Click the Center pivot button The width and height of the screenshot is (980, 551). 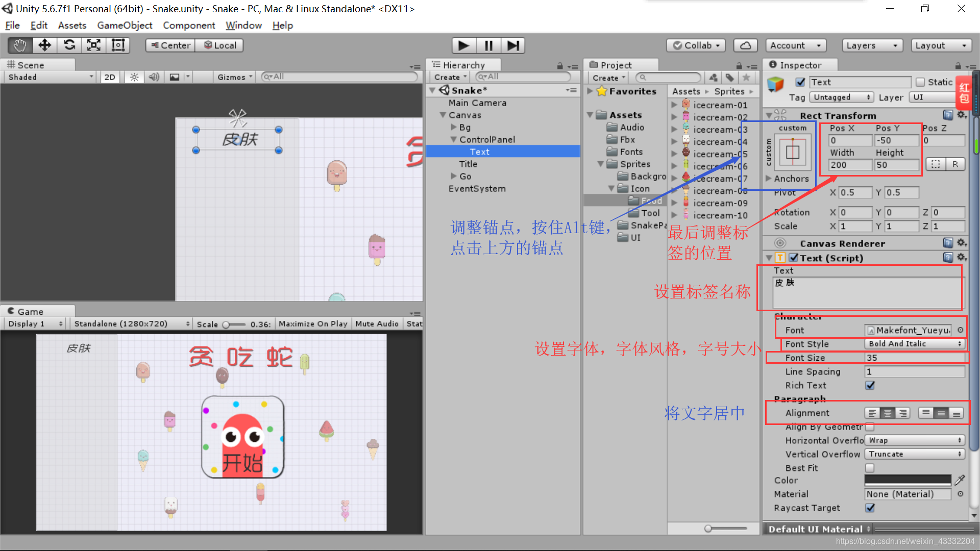pos(170,45)
